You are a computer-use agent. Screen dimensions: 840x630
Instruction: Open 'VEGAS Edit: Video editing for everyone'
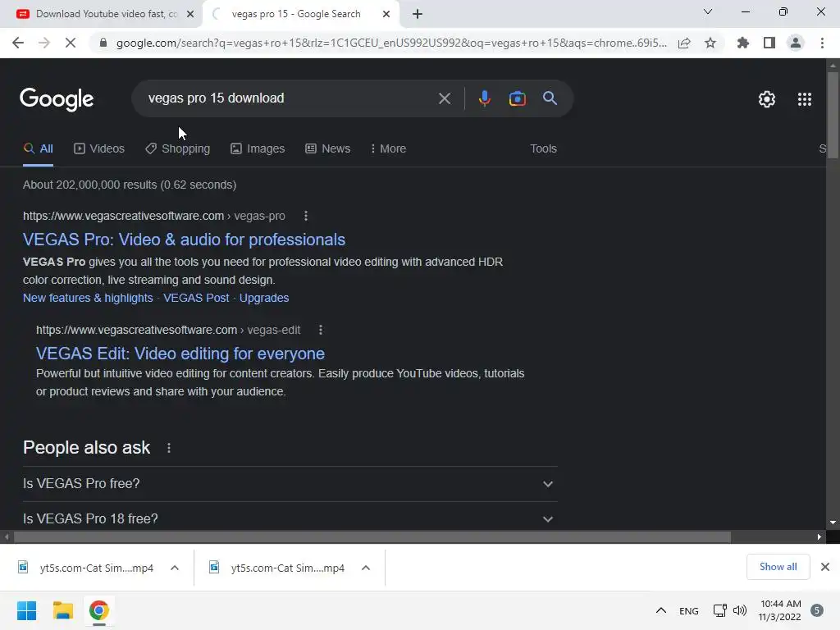(180, 354)
